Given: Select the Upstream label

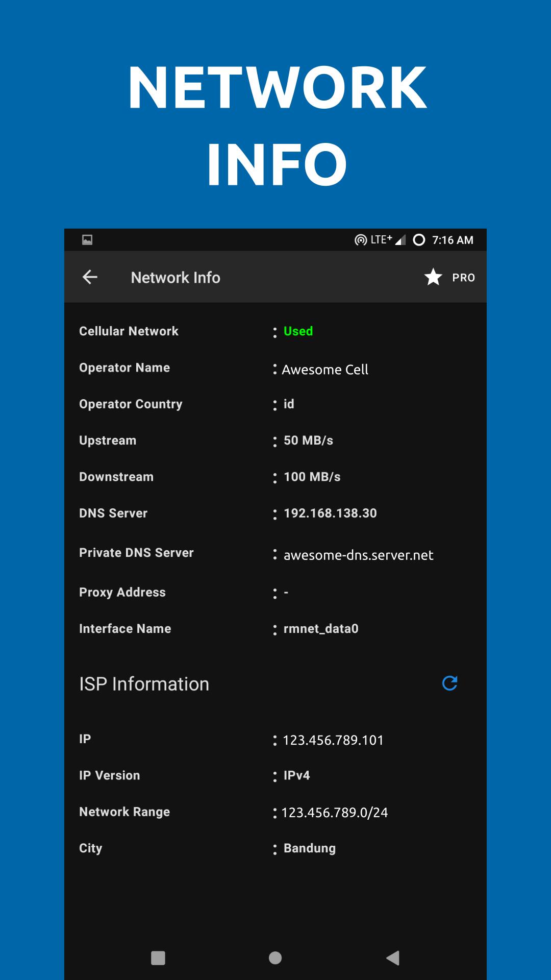Looking at the screenshot, I should pos(108,441).
